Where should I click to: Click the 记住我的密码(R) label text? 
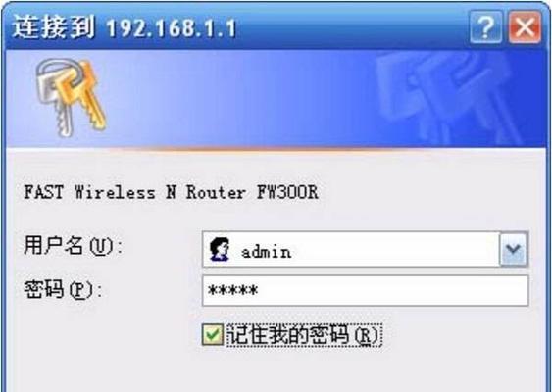[304, 335]
